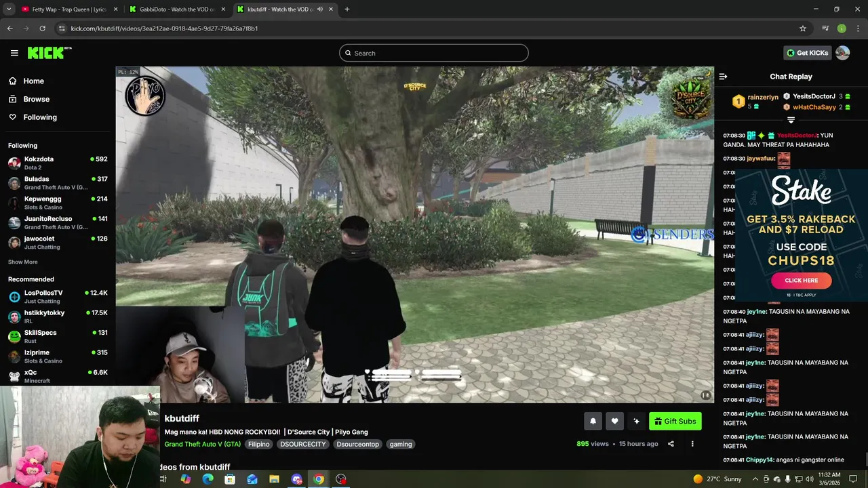The width and height of the screenshot is (868, 488).
Task: Expand gifter leaderboard chevron in chat
Action: [791, 120]
